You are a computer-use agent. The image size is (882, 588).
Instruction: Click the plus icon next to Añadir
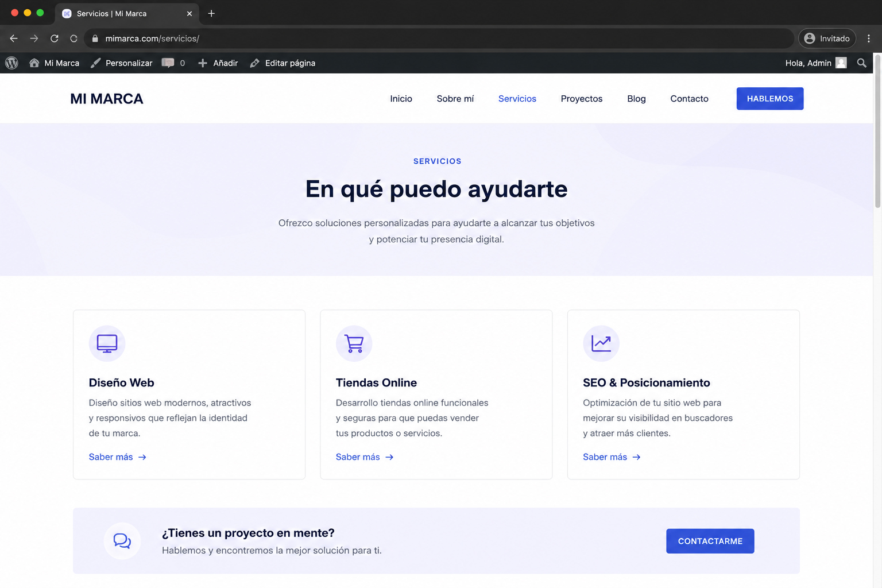203,63
